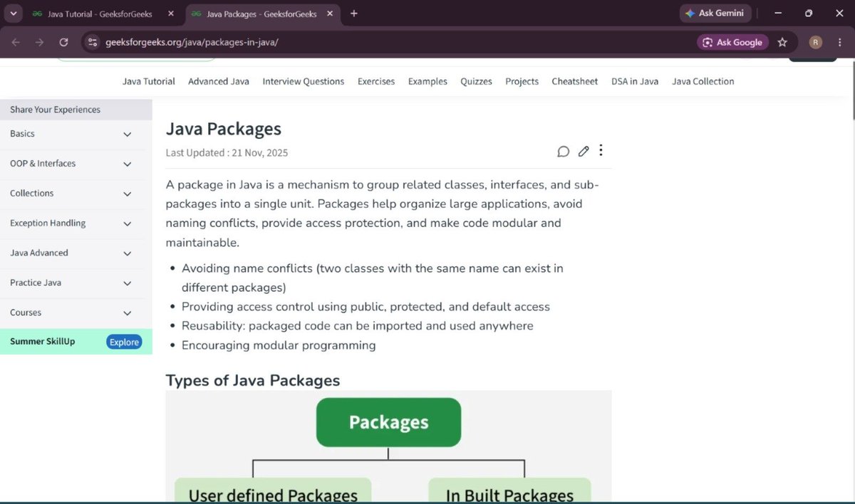Viewport: 855px width, 504px height.
Task: Click the Reusability bullet point text
Action: 358,326
